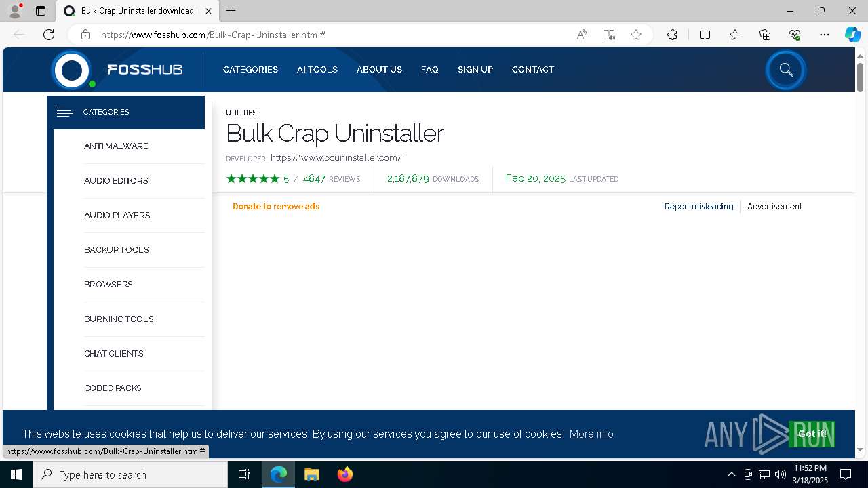Launch Copilot from the toolbar

point(852,35)
